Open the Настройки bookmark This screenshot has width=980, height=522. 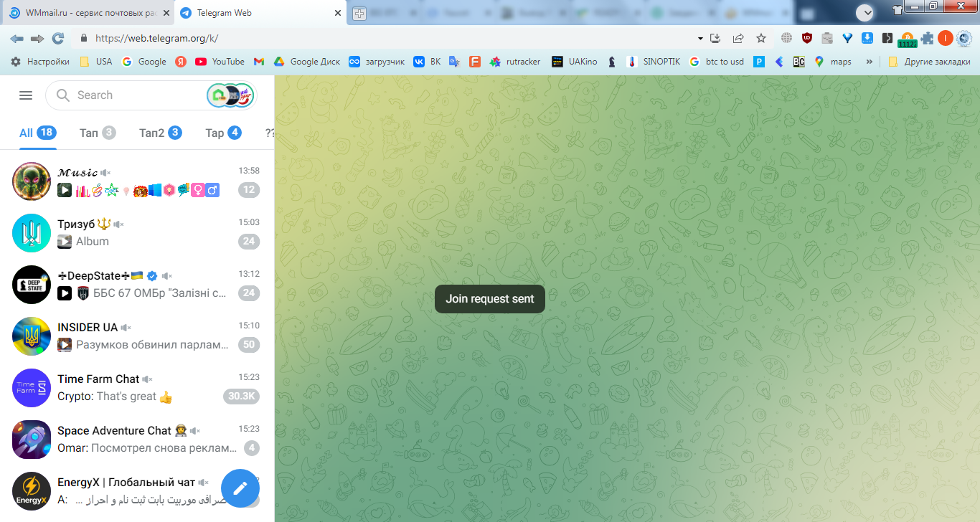[40, 62]
